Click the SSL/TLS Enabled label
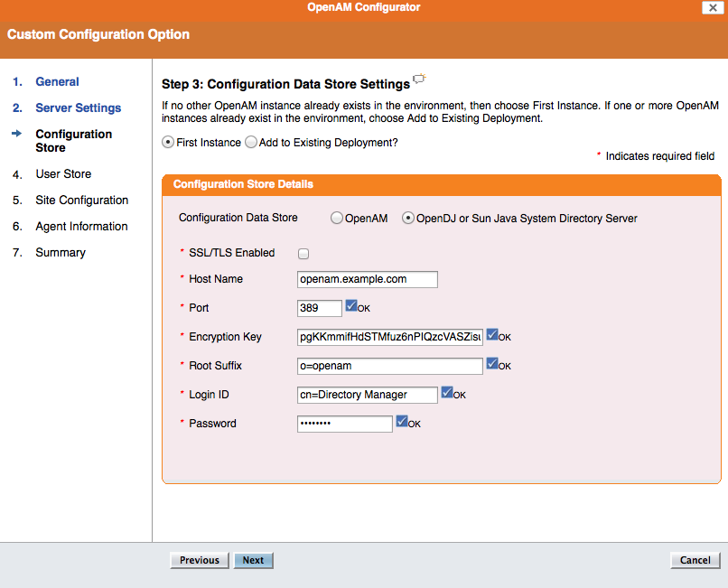Viewport: 728px width, 588px height. tap(232, 253)
